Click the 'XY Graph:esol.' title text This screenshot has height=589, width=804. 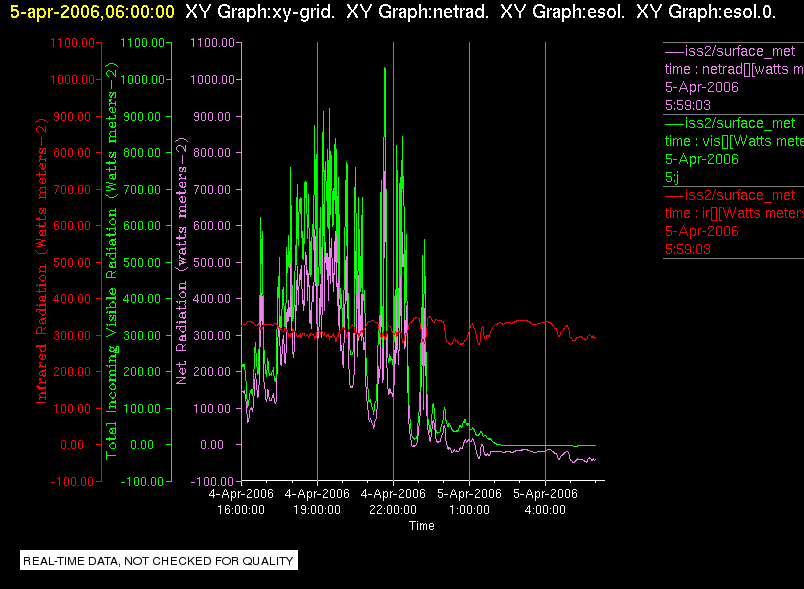pyautogui.click(x=562, y=11)
